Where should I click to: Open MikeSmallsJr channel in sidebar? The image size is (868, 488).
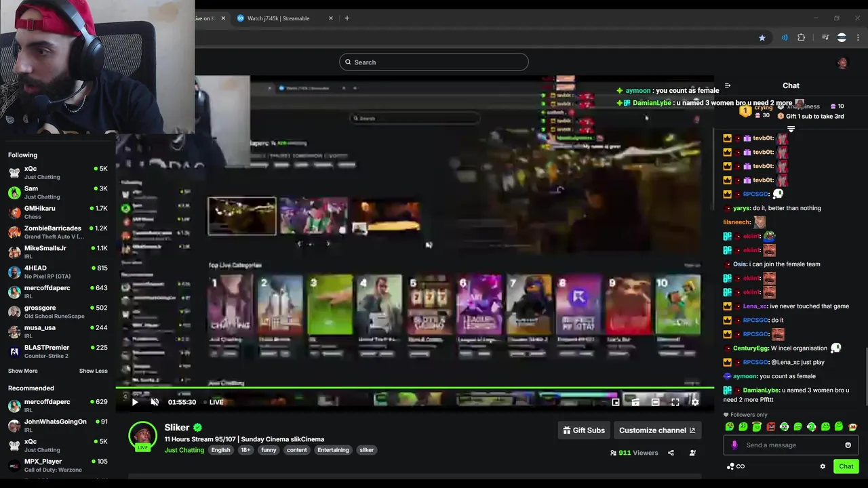point(58,252)
